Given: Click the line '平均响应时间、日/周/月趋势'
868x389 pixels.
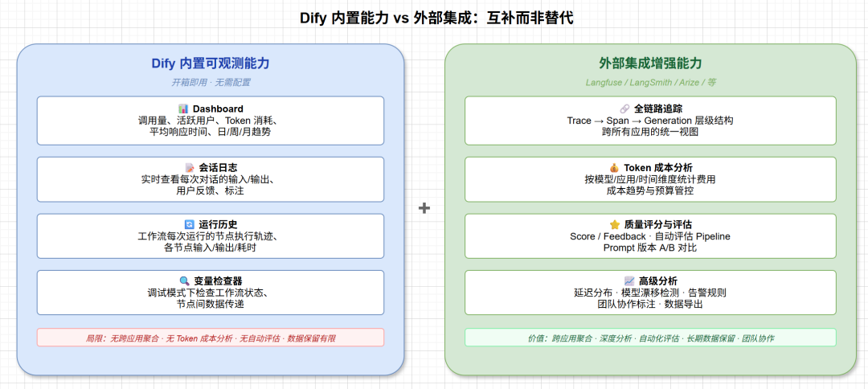Looking at the screenshot, I should pyautogui.click(x=211, y=133).
